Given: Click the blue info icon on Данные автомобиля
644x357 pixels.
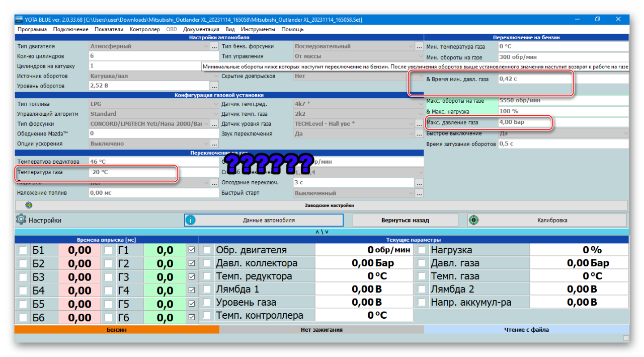Looking at the screenshot, I should coord(191,220).
